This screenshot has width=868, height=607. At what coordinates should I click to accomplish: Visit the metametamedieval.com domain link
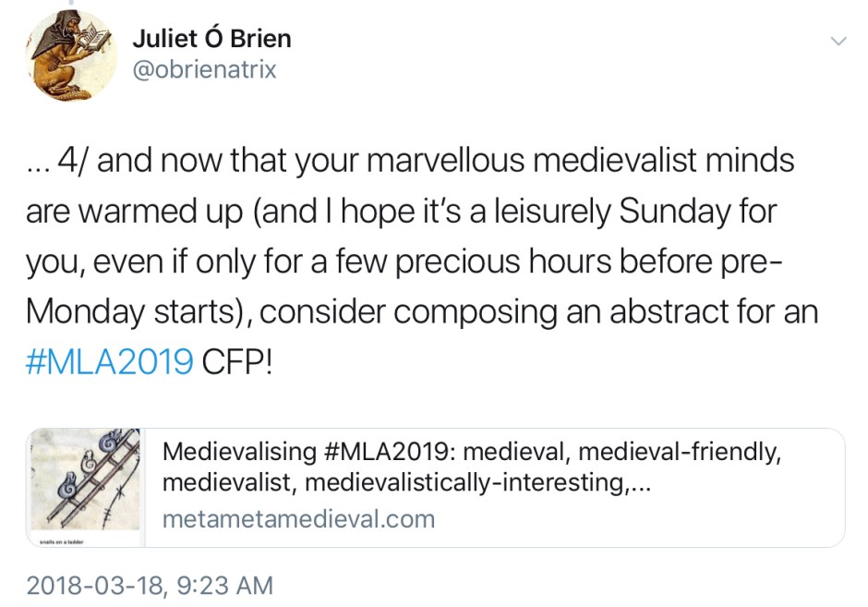[297, 519]
